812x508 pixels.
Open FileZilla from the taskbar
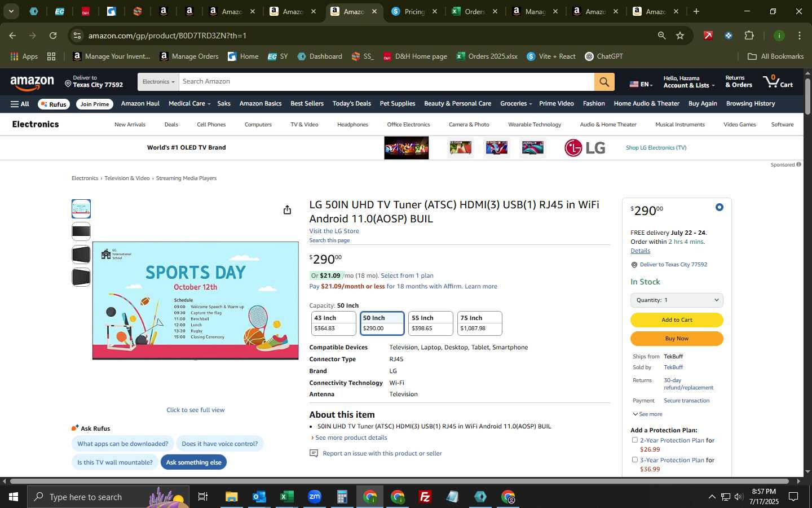point(425,497)
